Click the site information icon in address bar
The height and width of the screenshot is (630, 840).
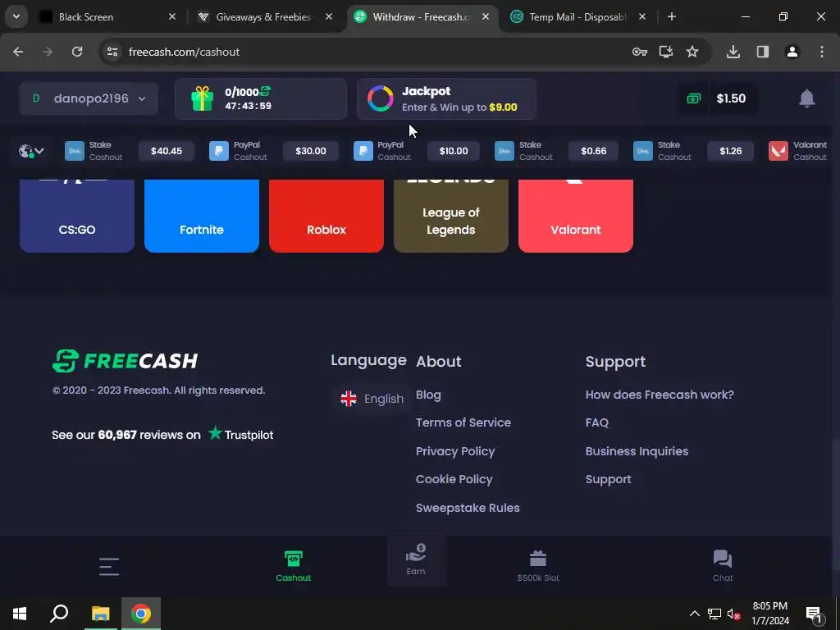click(112, 52)
